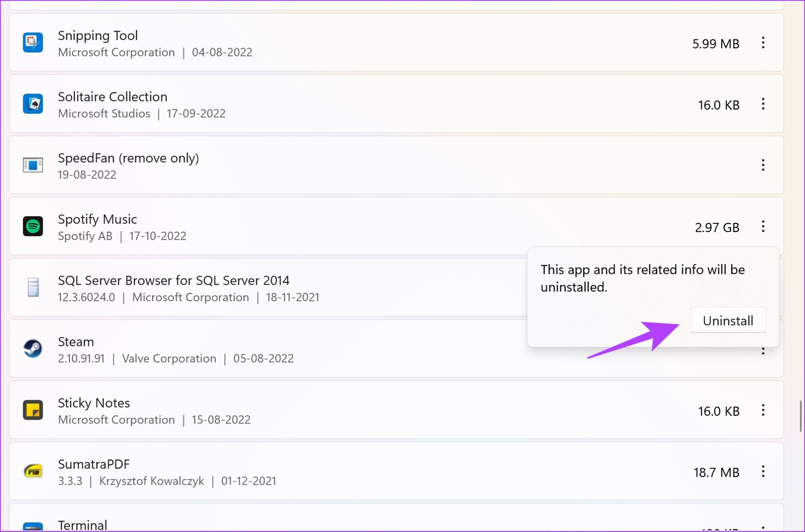Screen dimensions: 805x532
Task: Select the Spotify Music app name
Action: click(x=97, y=219)
